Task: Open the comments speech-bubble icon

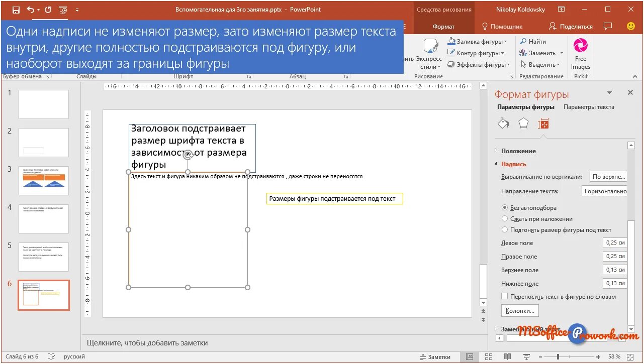Action: [x=608, y=26]
